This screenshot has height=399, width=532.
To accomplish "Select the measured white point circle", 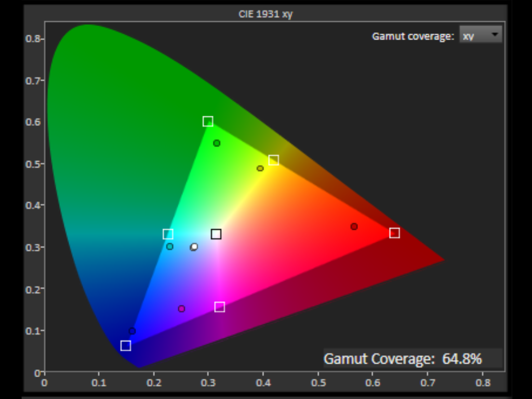I will pos(194,247).
